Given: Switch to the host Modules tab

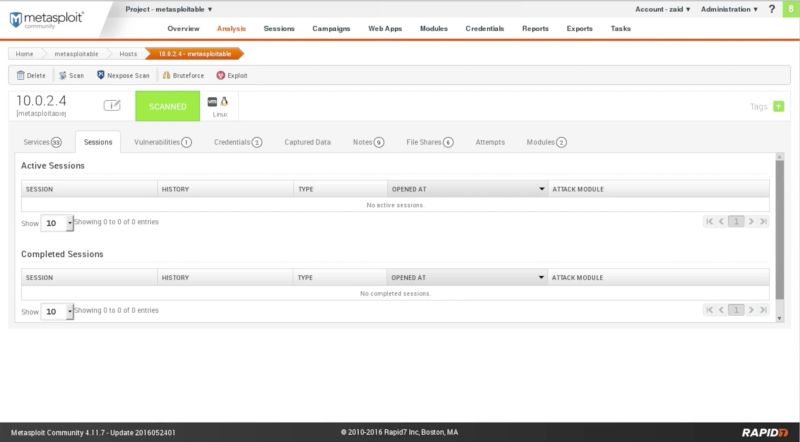Looking at the screenshot, I should click(546, 142).
